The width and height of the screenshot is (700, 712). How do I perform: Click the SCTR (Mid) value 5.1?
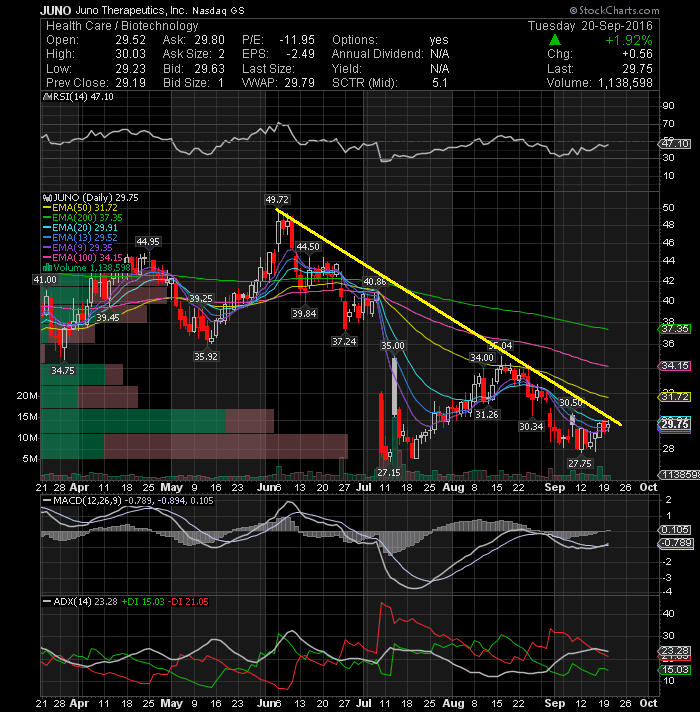(x=439, y=83)
